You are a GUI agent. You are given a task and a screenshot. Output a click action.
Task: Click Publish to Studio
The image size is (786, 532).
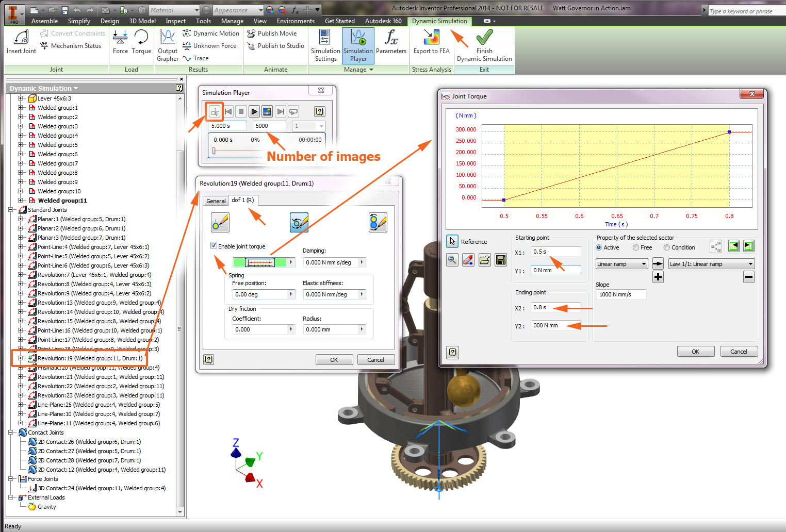tap(275, 46)
